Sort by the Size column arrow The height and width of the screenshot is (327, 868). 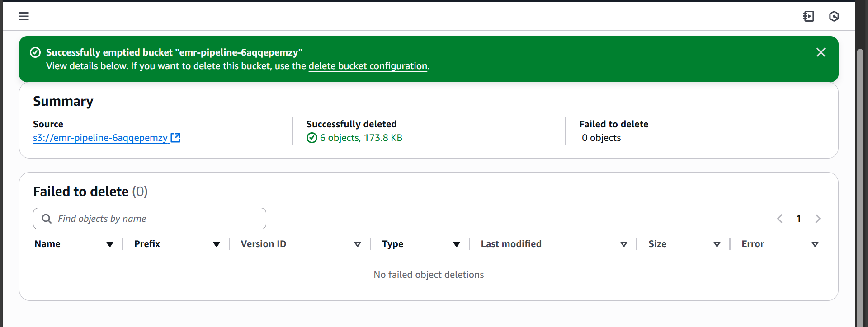(x=717, y=244)
